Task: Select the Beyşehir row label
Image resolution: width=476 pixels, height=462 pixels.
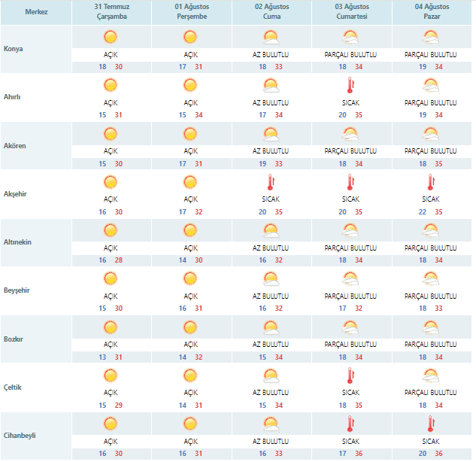Action: click(x=18, y=290)
